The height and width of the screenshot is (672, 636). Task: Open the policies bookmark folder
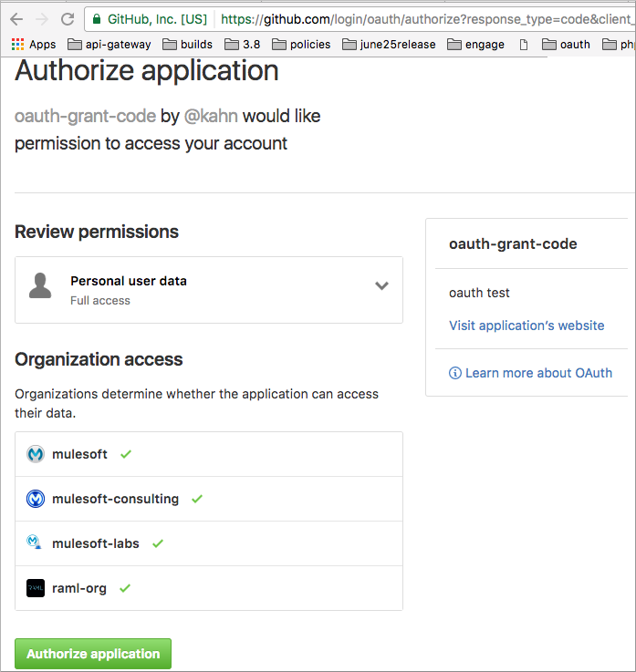pyautogui.click(x=300, y=44)
